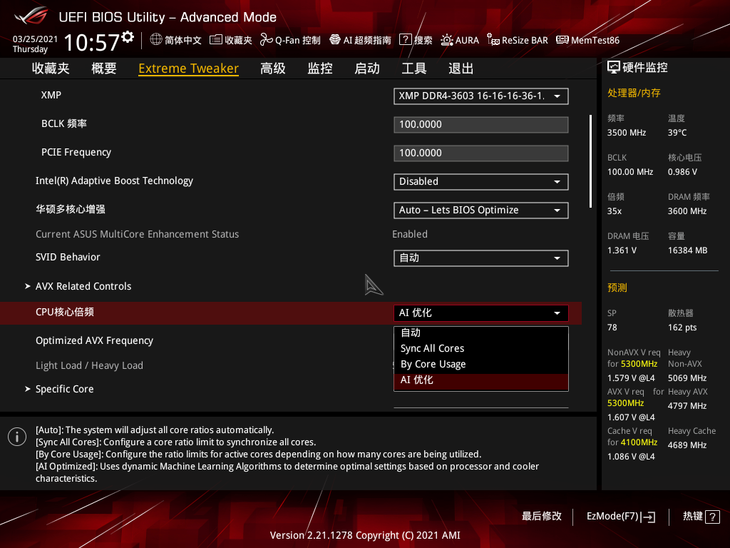Choose By Core Usage from list
This screenshot has height=548, width=730.
point(433,364)
